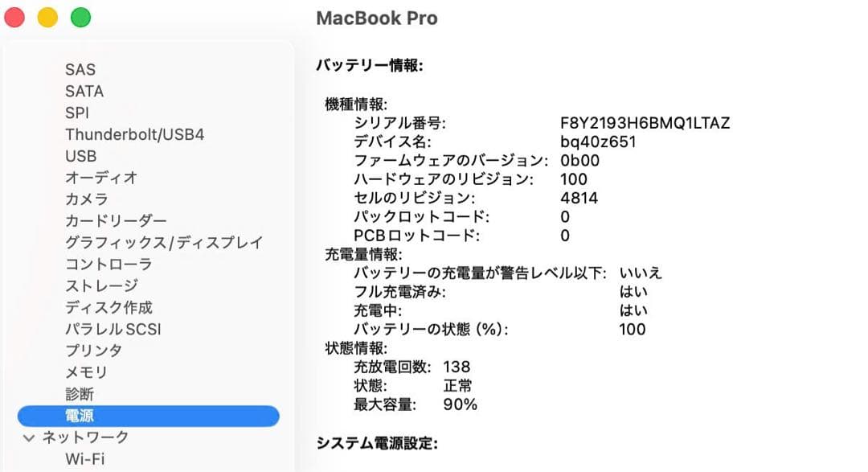Maximize window with the green button
This screenshot has height=472, width=868.
point(80,16)
